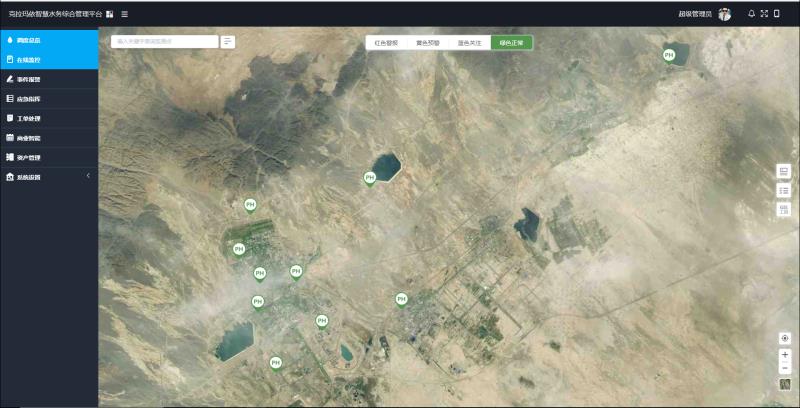
Task: Open the top panel icon on right map toolbar
Action: [783, 171]
